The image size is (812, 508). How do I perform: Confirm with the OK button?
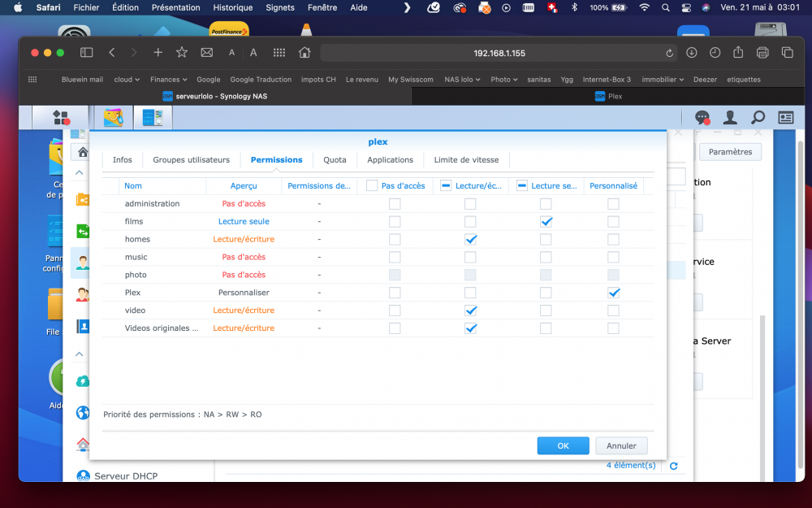click(x=563, y=445)
